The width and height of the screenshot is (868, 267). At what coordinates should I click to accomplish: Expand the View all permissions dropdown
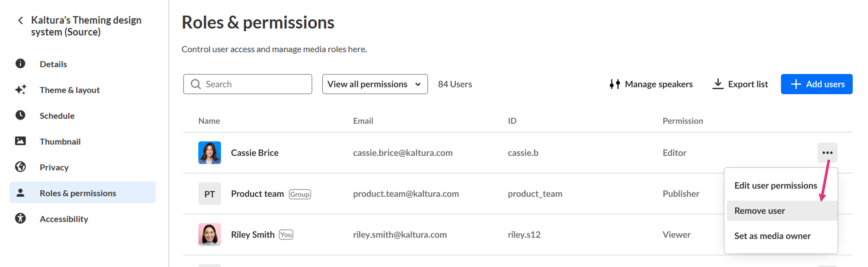coord(375,84)
